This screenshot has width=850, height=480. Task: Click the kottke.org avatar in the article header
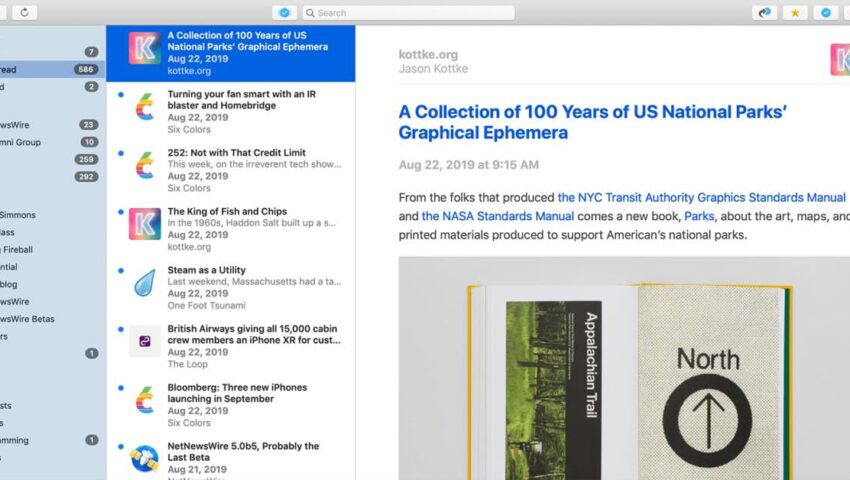(x=840, y=60)
